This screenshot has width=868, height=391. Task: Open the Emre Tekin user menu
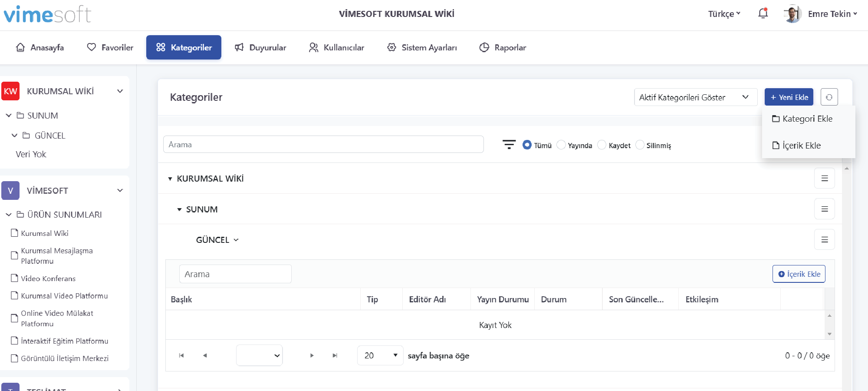832,14
